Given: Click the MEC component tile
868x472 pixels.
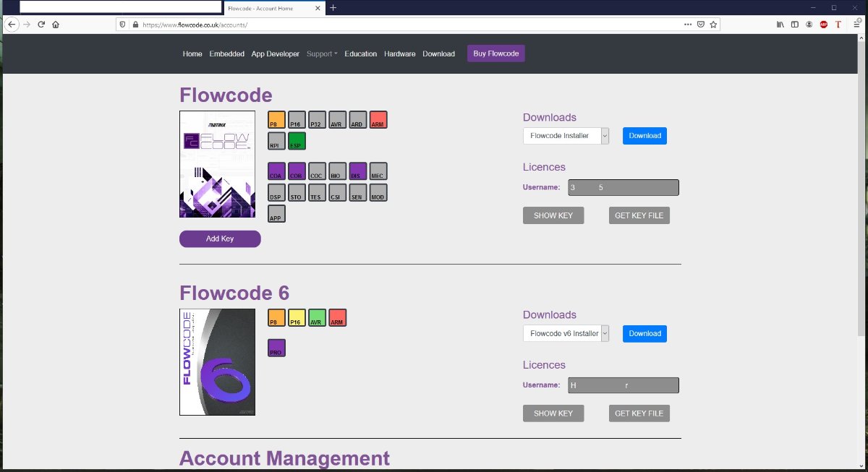Looking at the screenshot, I should pyautogui.click(x=378, y=171).
